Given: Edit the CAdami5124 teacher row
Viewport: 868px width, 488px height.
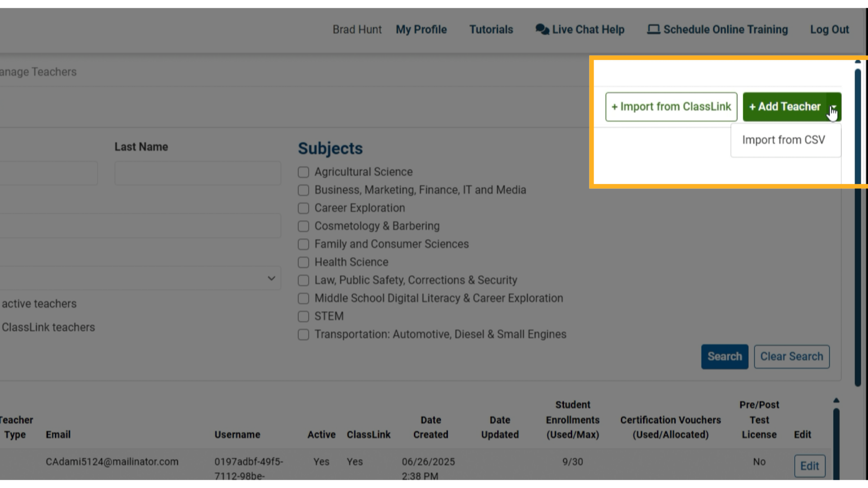Looking at the screenshot, I should point(810,466).
